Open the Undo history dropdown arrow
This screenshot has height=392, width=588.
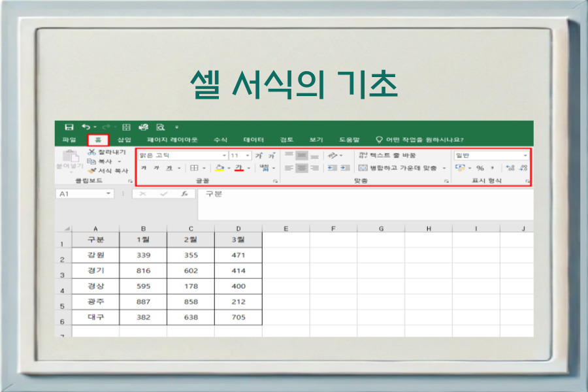click(95, 127)
